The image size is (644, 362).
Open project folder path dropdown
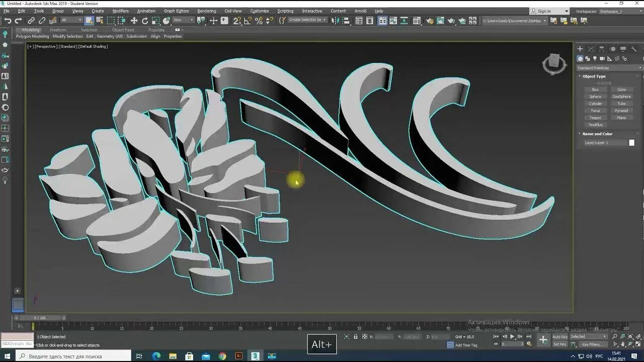tap(514, 21)
